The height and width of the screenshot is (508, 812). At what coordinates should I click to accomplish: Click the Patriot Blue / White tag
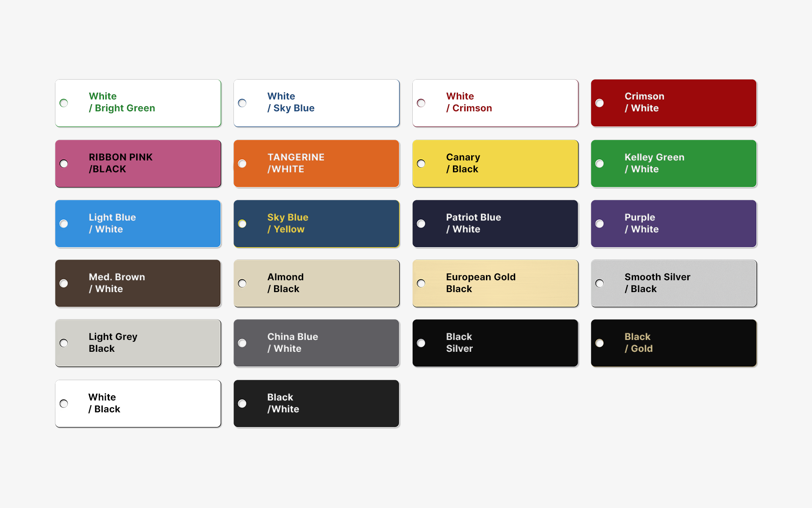(x=495, y=224)
